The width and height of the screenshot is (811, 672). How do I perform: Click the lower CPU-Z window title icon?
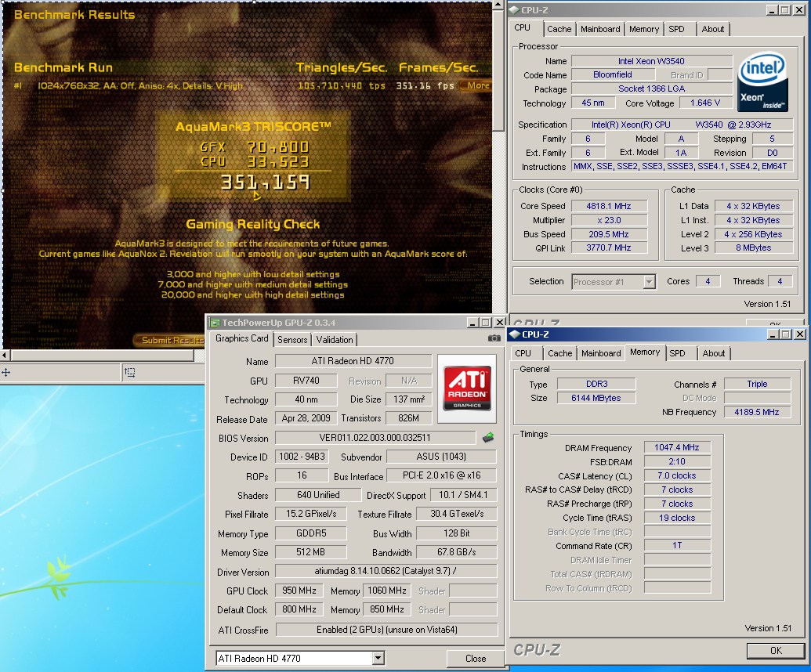515,334
